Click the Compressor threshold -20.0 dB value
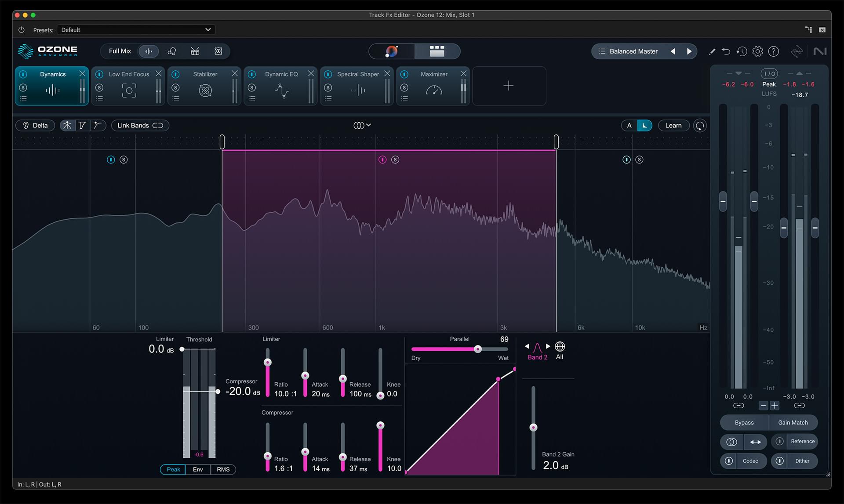 pos(242,391)
